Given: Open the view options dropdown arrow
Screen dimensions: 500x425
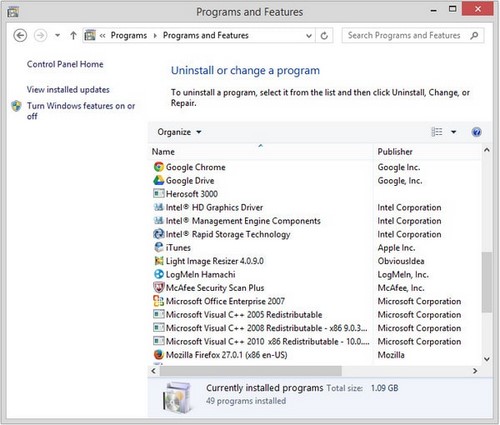Looking at the screenshot, I should pos(453,132).
